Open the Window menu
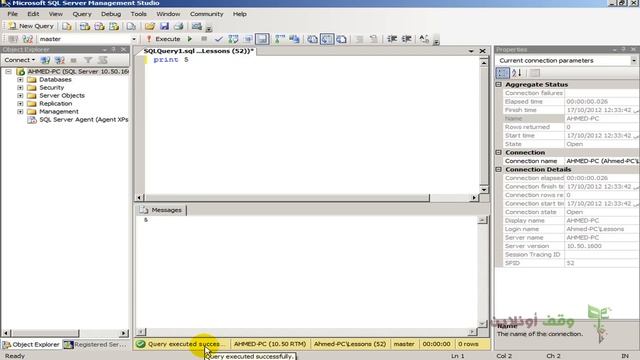 click(168, 14)
